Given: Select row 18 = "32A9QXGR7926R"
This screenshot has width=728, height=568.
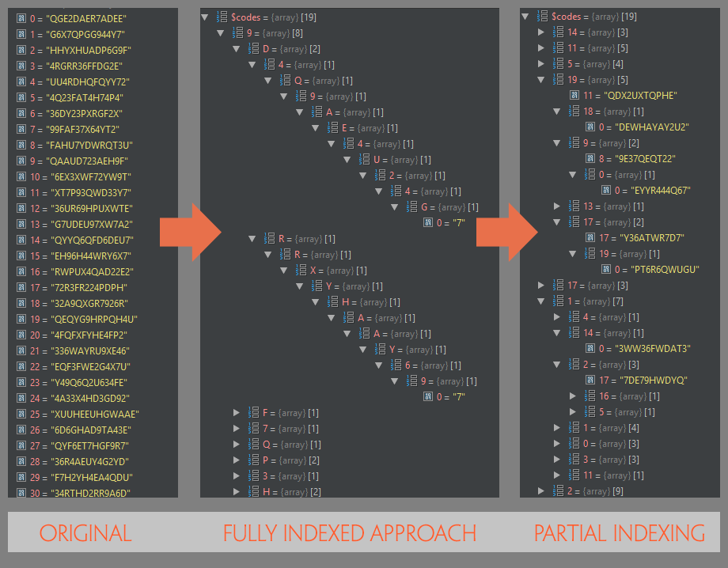Looking at the screenshot, I should 93,303.
